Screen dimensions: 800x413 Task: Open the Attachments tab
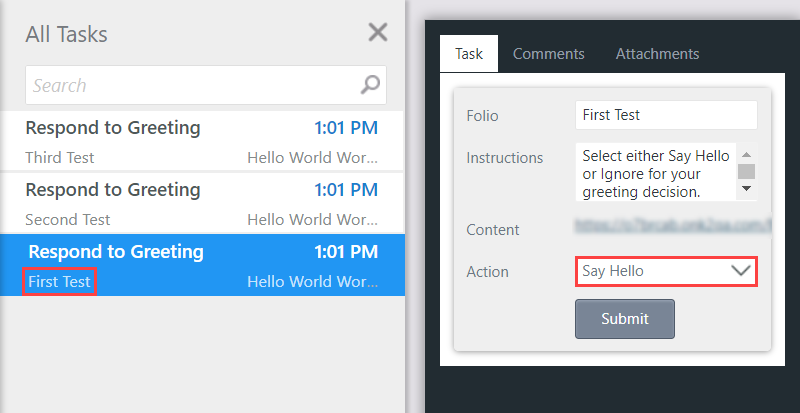tap(657, 54)
